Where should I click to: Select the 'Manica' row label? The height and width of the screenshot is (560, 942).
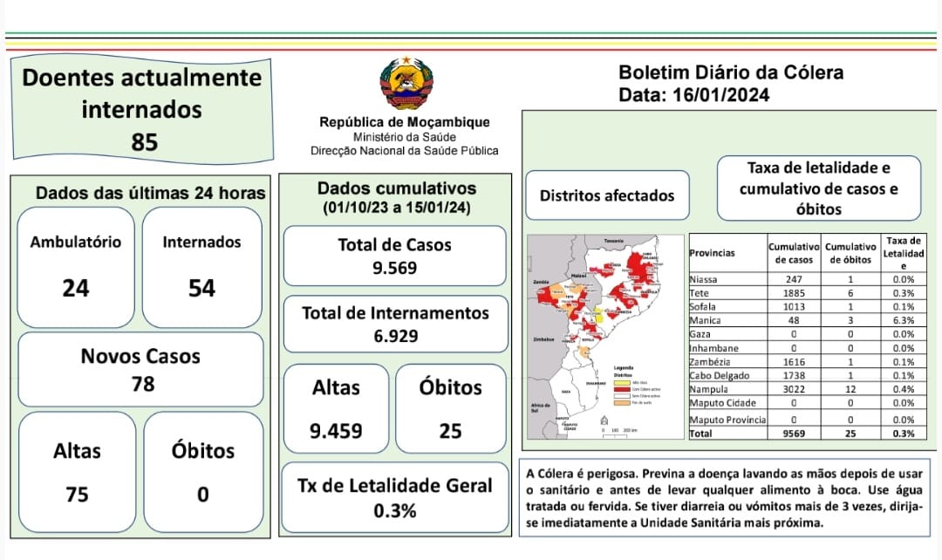[x=705, y=320]
